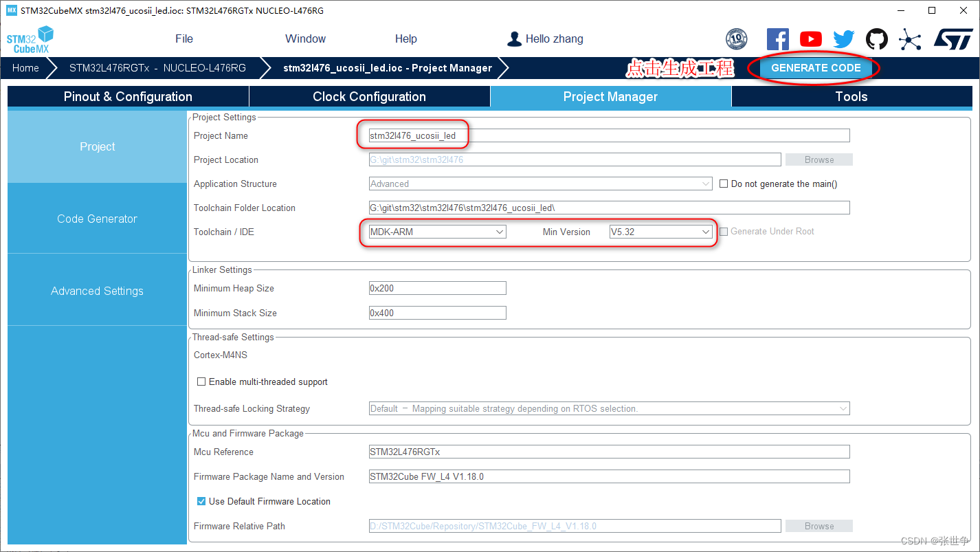Click the ST logo icon
The image size is (980, 552).
953,39
